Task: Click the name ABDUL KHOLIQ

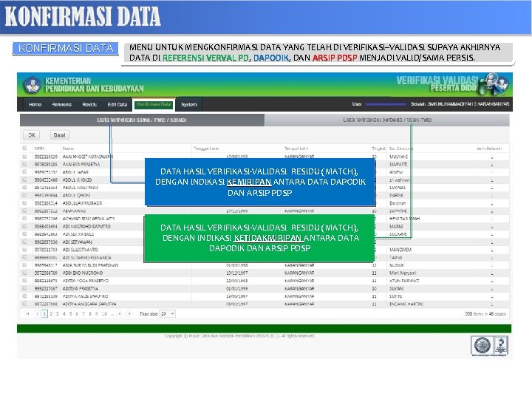Action: click(x=77, y=180)
